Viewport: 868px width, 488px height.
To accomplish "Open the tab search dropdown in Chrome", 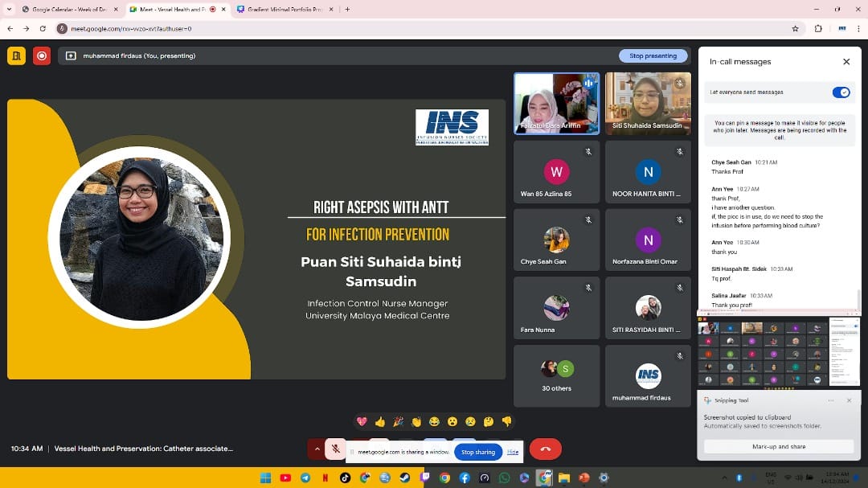I will (9, 10).
